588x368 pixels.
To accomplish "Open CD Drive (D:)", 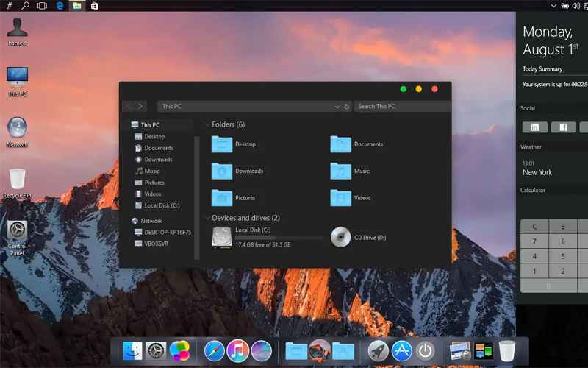I will [340, 237].
